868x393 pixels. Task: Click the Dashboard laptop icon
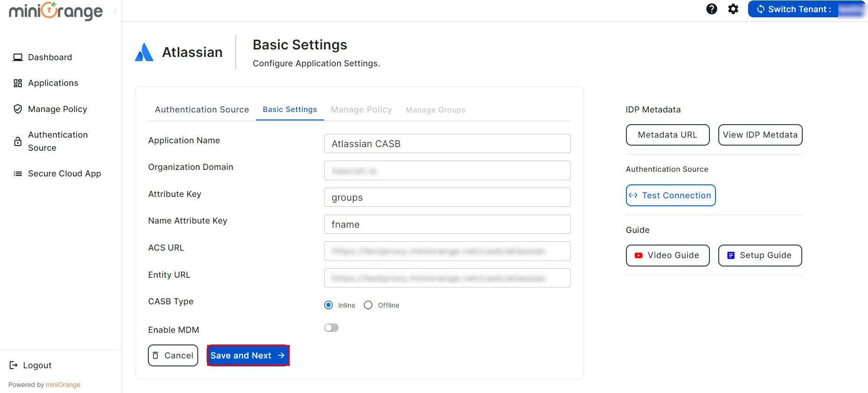(18, 57)
